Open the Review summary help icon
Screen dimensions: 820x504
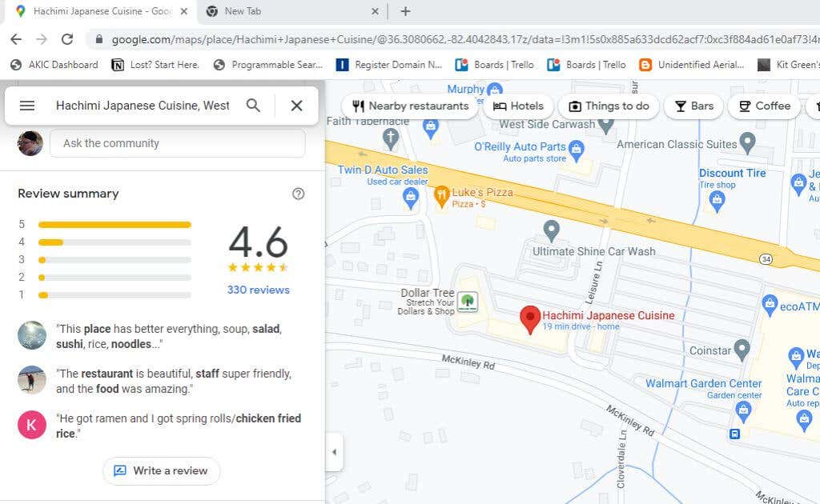(298, 194)
